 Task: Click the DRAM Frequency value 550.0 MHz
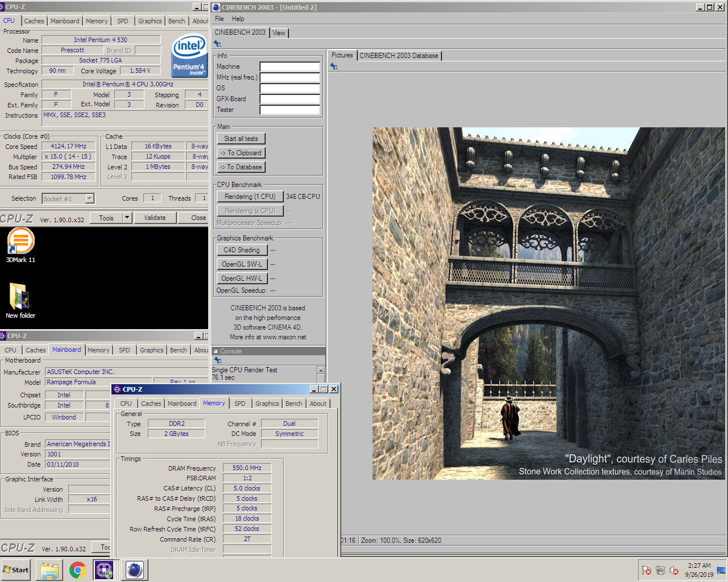click(x=247, y=468)
